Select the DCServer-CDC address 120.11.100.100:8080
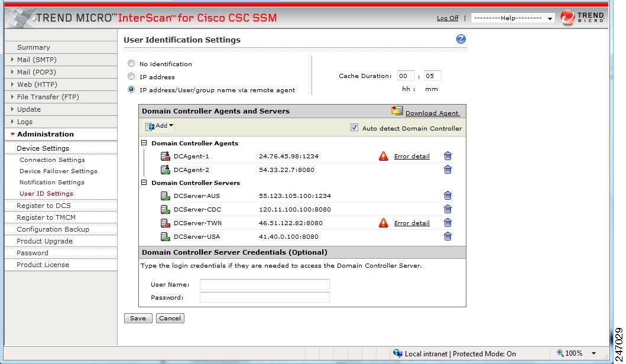 click(x=294, y=209)
